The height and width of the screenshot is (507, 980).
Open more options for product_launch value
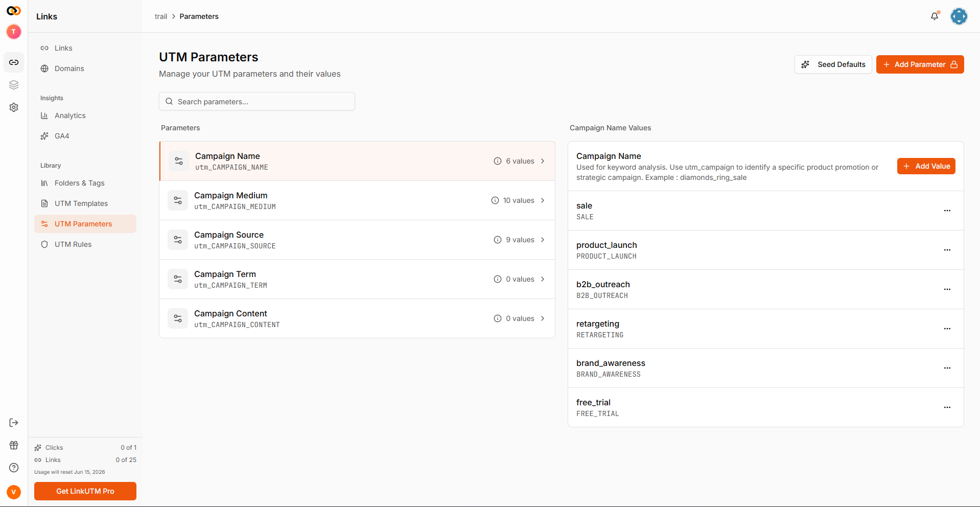coord(947,250)
